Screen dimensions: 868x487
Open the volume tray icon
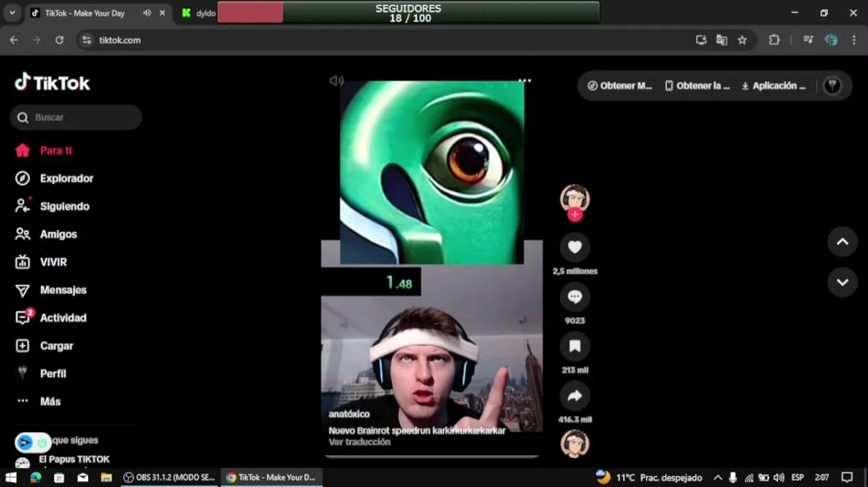[779, 478]
